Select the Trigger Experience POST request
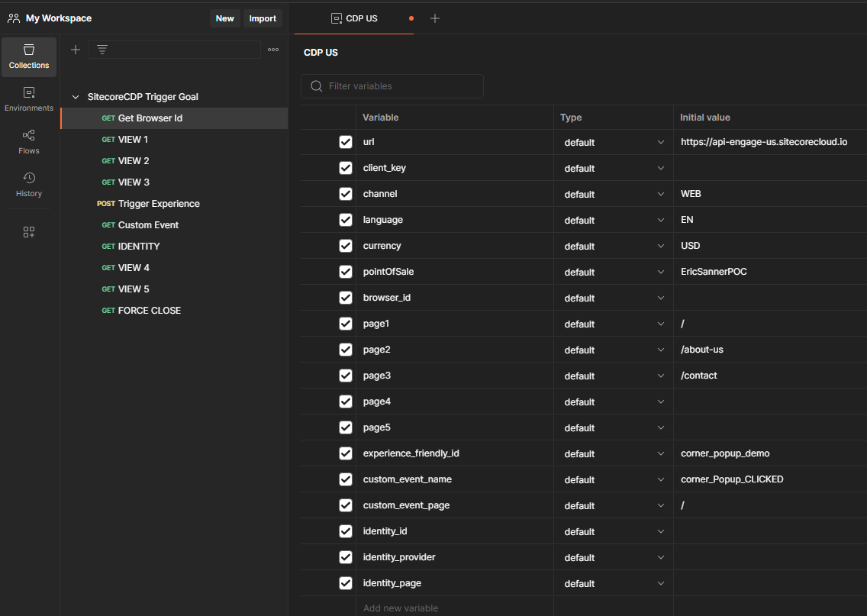This screenshot has width=867, height=616. pyautogui.click(x=158, y=204)
